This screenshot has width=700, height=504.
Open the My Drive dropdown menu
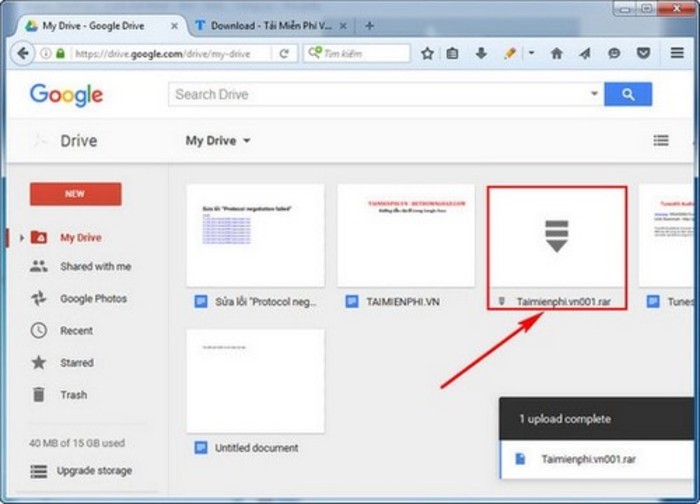pyautogui.click(x=217, y=141)
